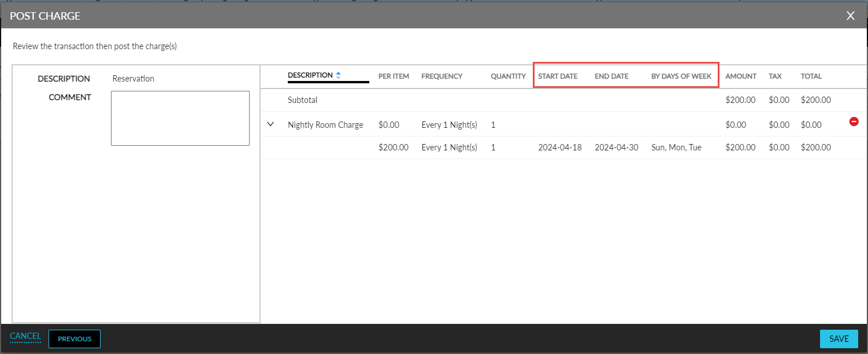Click the Quantity column header
The height and width of the screenshot is (354, 868).
pos(509,76)
